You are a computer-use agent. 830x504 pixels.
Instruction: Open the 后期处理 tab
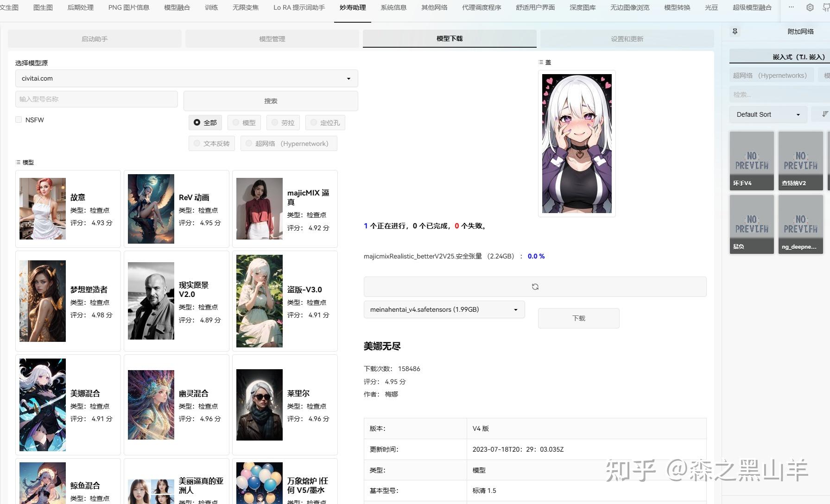81,7
